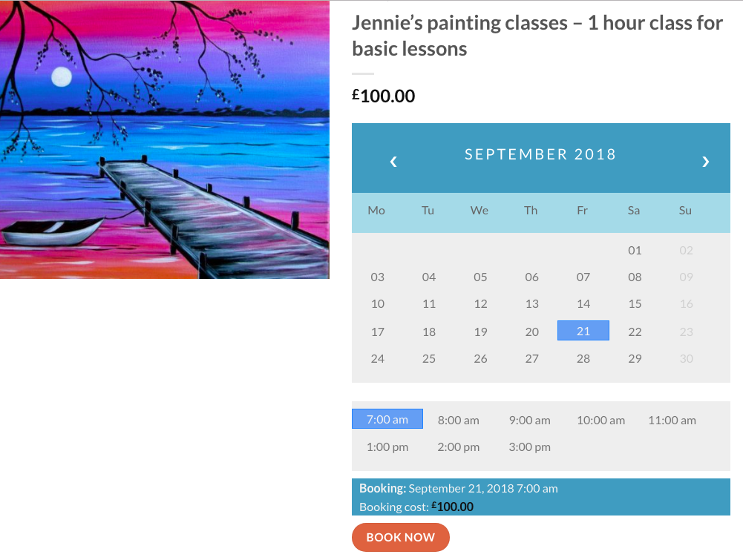Pick the 9:00 am time slot
This screenshot has height=560, width=743.
(529, 420)
